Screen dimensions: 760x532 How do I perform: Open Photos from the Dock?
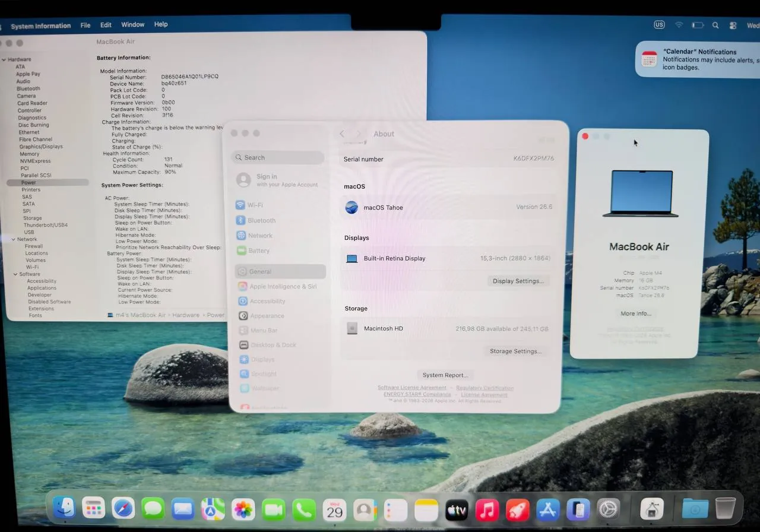(243, 509)
